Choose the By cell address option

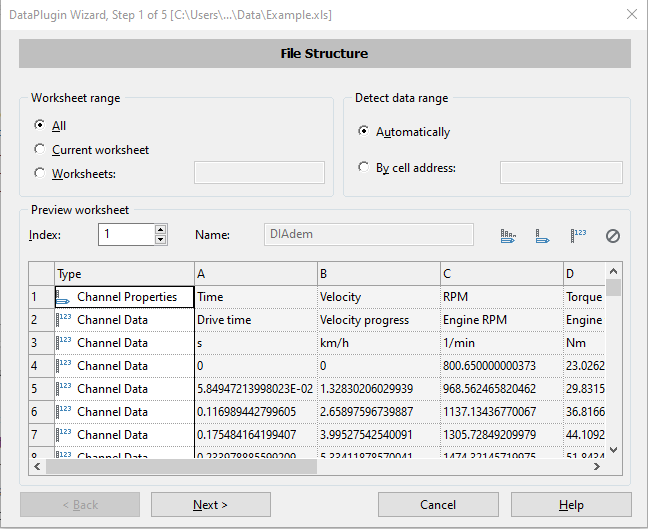pyautogui.click(x=364, y=168)
